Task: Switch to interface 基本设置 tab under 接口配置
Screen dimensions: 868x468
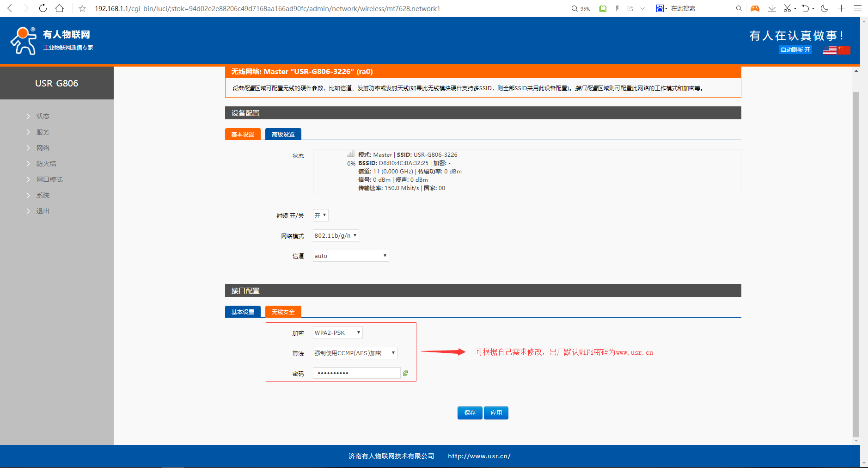Action: click(x=243, y=312)
